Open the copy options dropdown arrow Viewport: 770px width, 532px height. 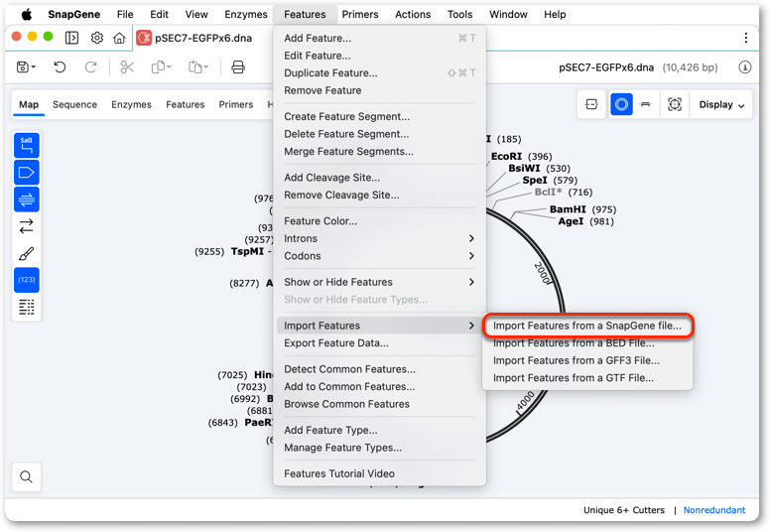pos(169,67)
